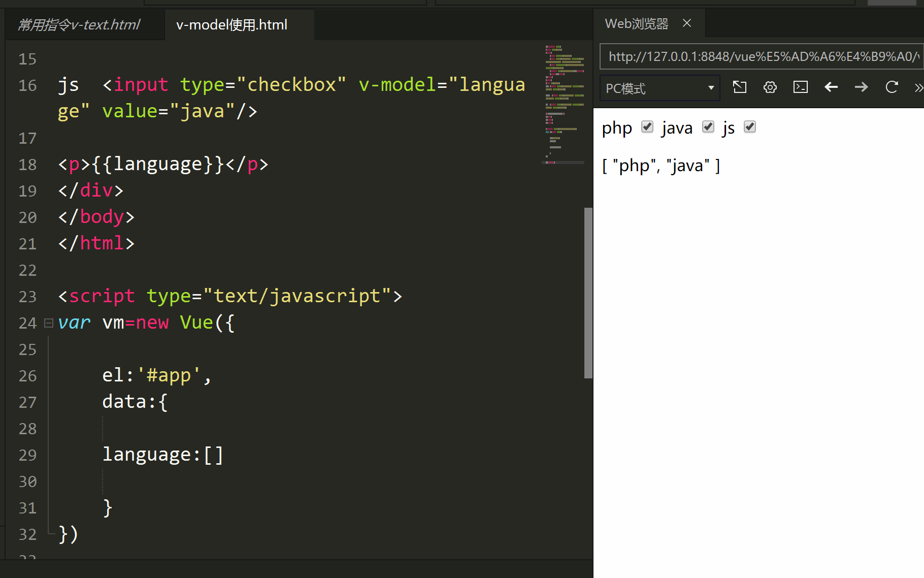Click the code minimap preview

point(564,104)
